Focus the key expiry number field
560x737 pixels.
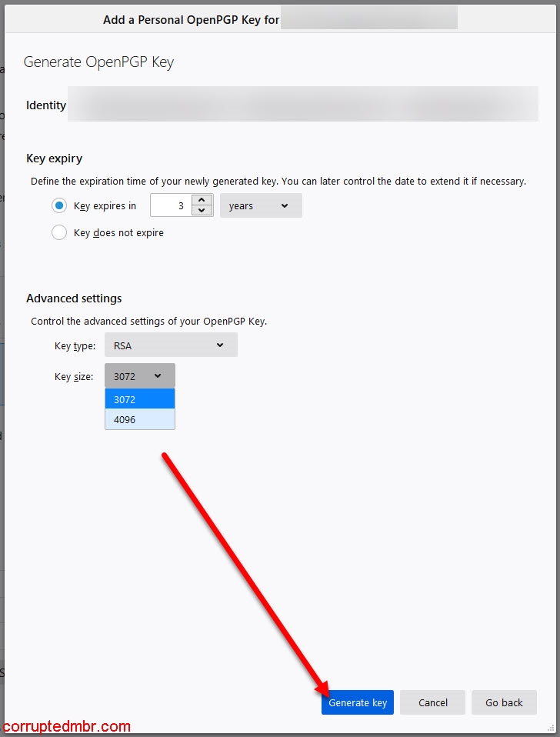pyautogui.click(x=171, y=205)
